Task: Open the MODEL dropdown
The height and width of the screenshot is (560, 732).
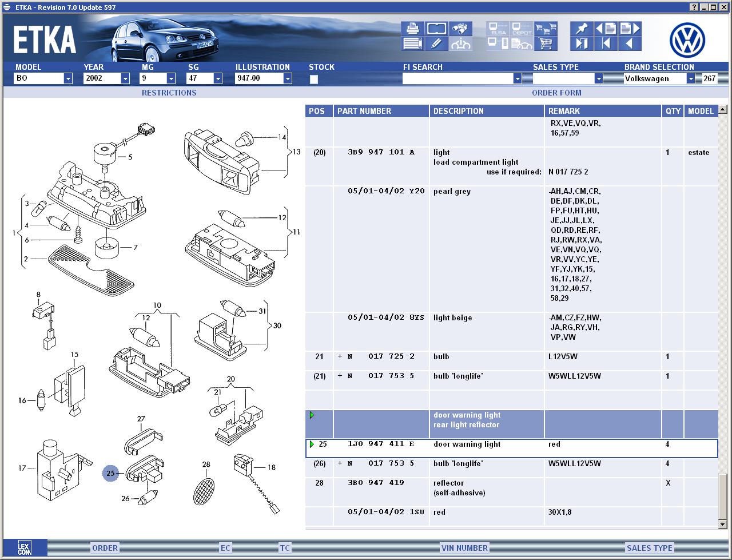Action: (68, 79)
